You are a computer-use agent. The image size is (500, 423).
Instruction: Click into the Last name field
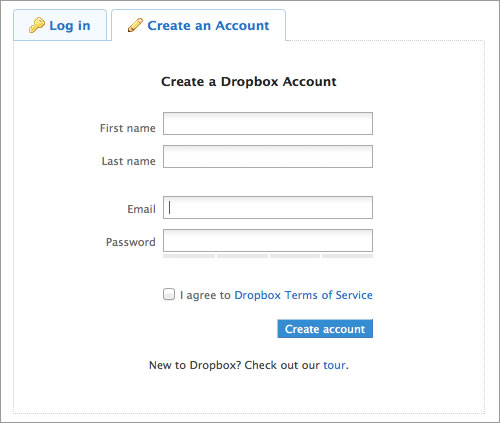click(x=268, y=156)
